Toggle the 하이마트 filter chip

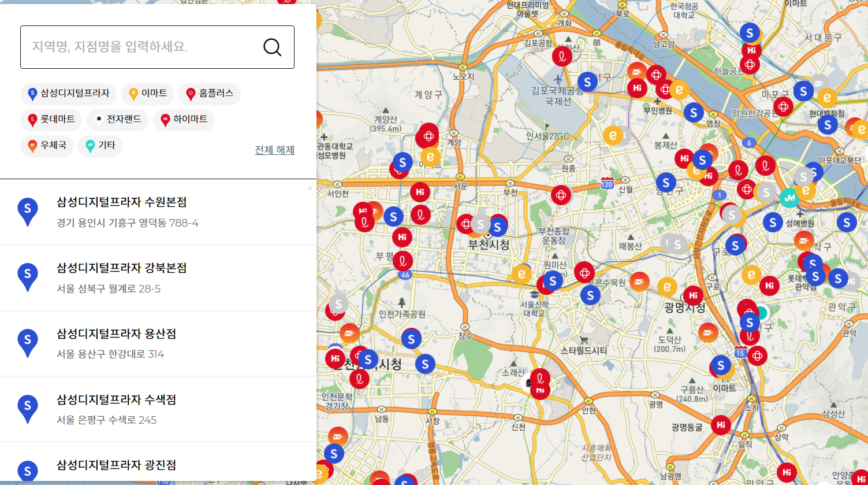click(184, 120)
